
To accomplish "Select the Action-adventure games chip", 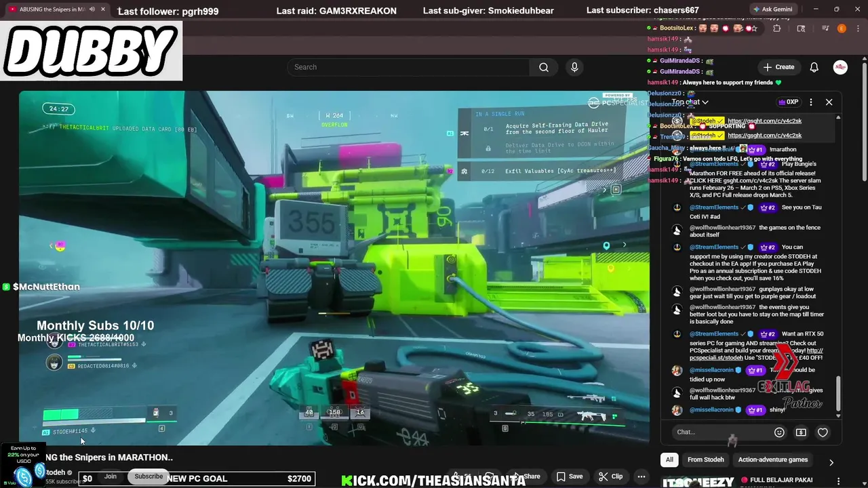I will 773,460.
